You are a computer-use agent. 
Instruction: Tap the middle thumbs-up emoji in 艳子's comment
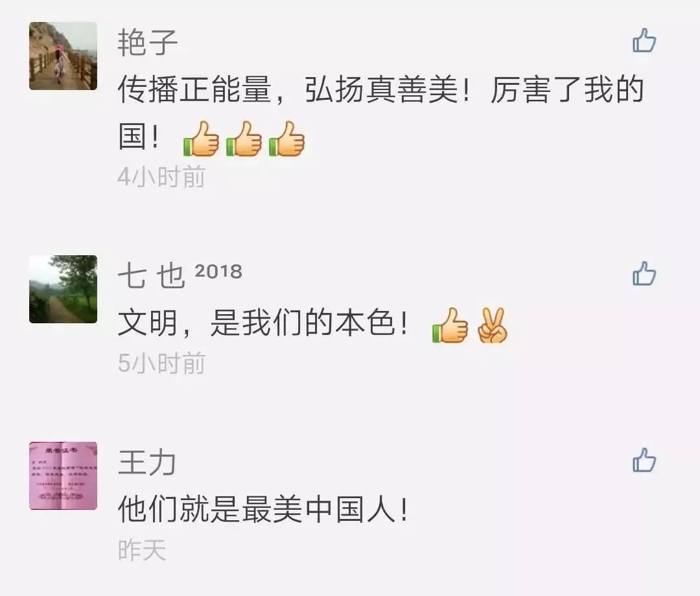pyautogui.click(x=244, y=139)
